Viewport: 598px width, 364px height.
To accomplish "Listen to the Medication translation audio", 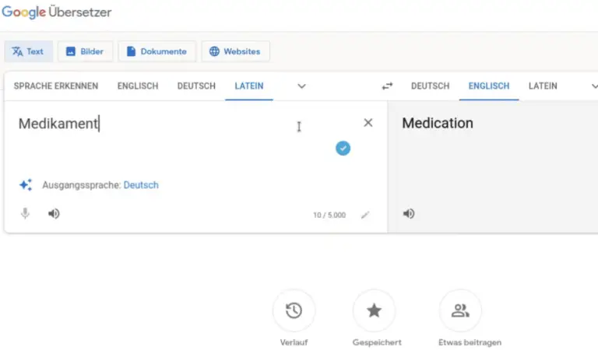I will 409,213.
